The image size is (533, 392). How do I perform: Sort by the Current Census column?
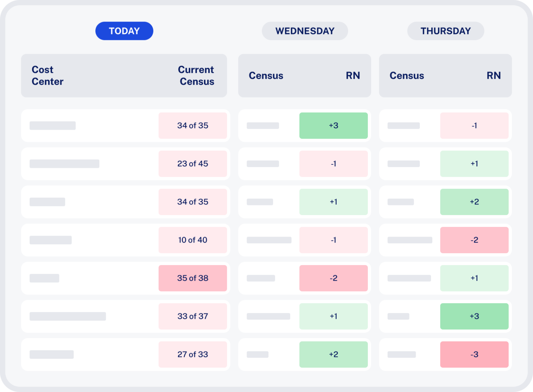pos(196,76)
